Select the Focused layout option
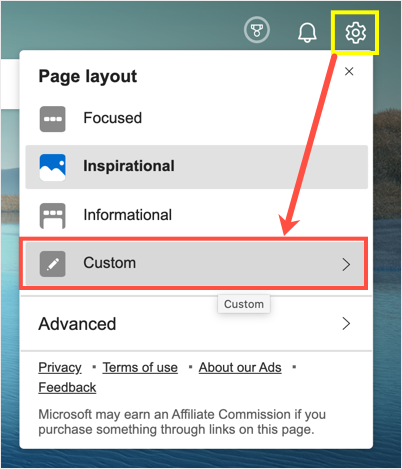The height and width of the screenshot is (469, 402). coord(197,119)
